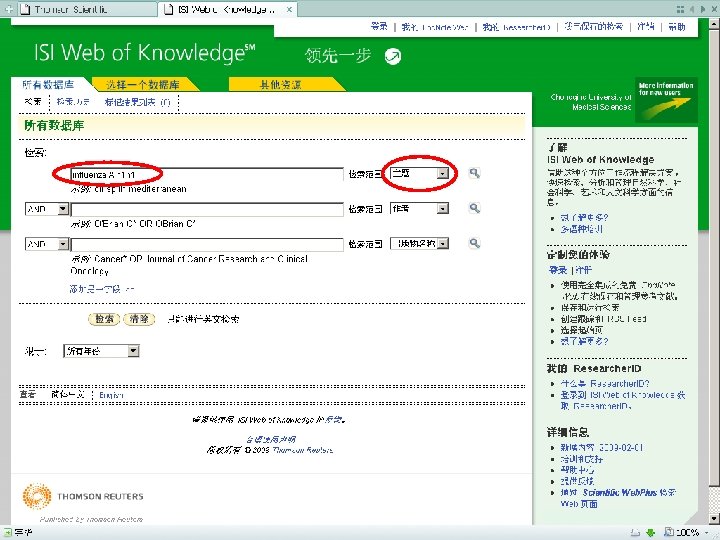Click the second search field for author
Viewport: 720px width, 540px height.
[207, 209]
